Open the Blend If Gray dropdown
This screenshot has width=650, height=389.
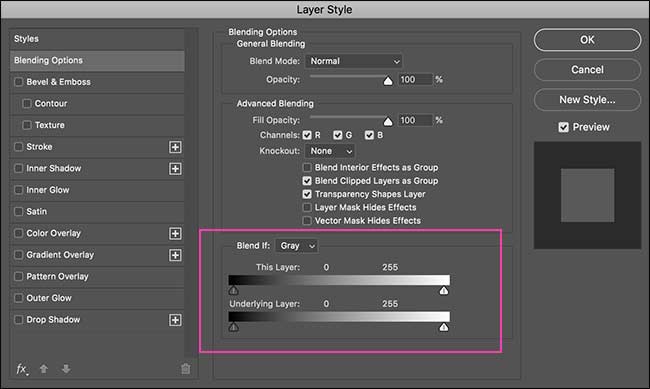[x=296, y=246]
